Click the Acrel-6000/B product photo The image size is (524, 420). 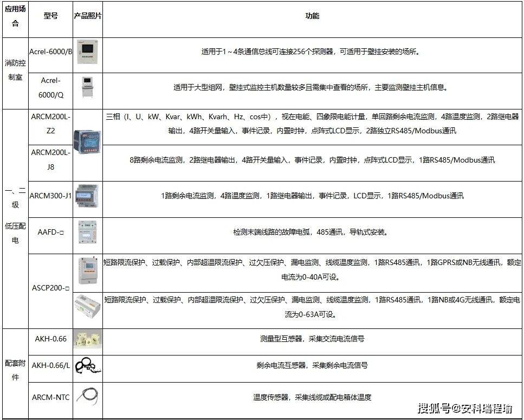coord(88,52)
